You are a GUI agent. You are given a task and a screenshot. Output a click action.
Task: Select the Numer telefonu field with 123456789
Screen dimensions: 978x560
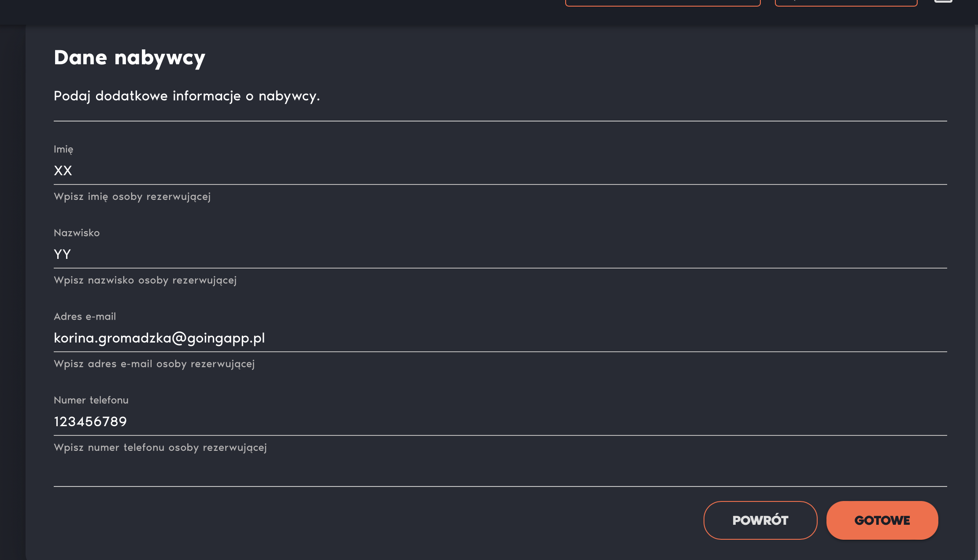(500, 422)
